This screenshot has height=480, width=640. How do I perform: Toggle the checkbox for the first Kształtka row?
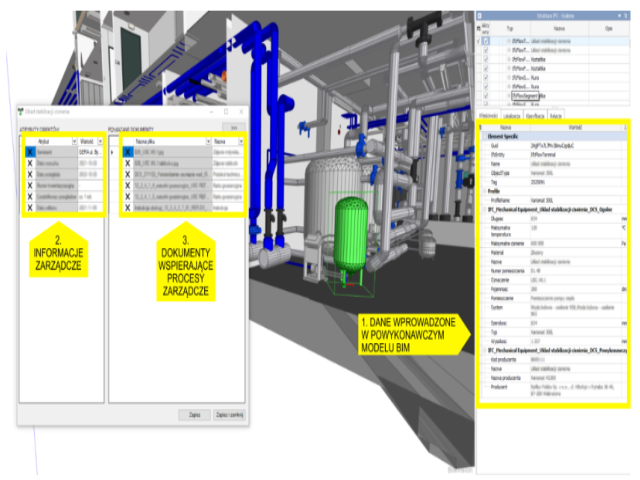coord(487,60)
